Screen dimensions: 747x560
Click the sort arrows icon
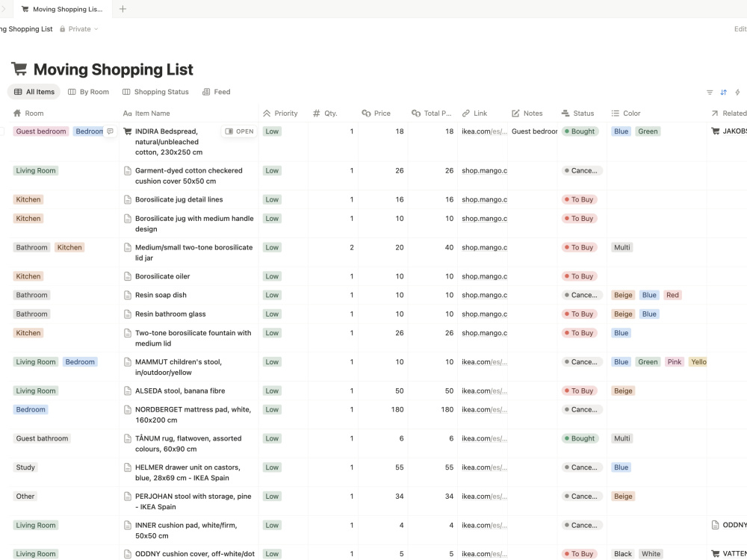pos(723,93)
